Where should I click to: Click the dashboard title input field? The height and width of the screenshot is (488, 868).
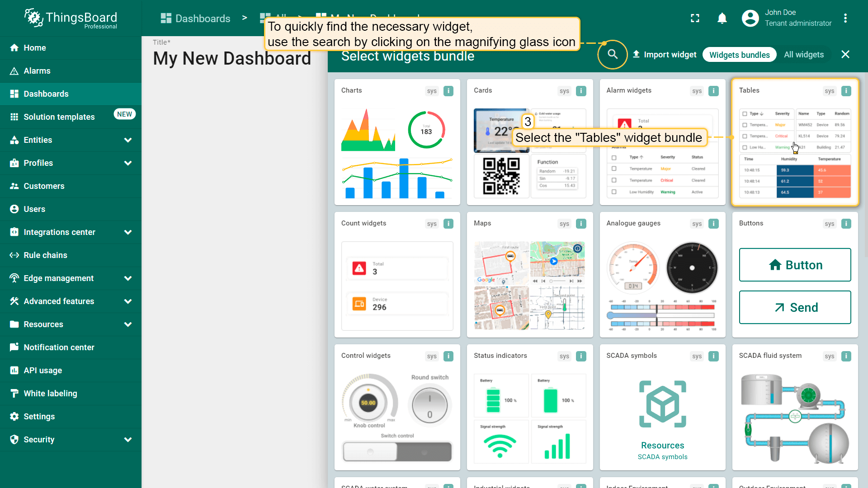coord(232,59)
